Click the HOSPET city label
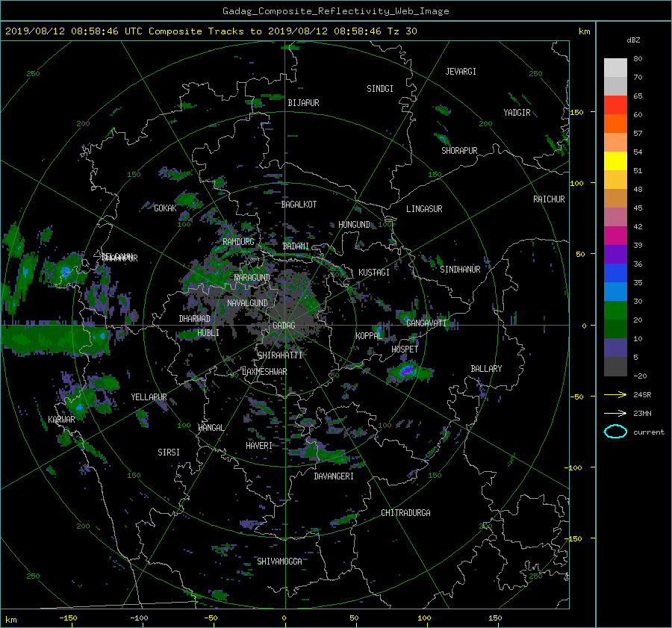This screenshot has width=672, height=628. 405,349
